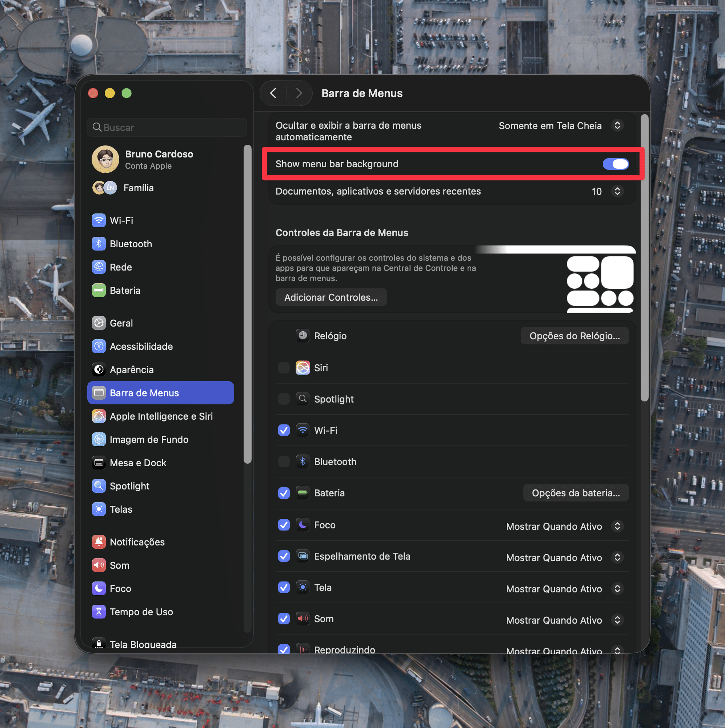Viewport: 725px width, 728px height.
Task: Click the main content vertical scrollbar
Action: pyautogui.click(x=644, y=258)
